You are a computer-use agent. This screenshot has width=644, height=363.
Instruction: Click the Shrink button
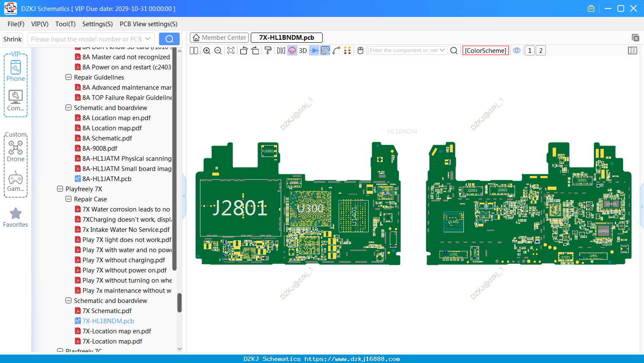pos(13,39)
